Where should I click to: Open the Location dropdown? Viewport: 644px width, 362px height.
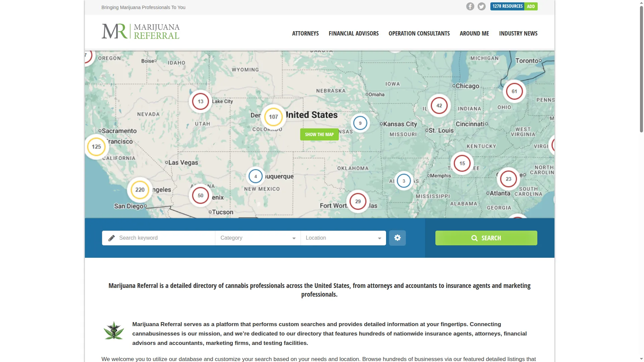[343, 238]
